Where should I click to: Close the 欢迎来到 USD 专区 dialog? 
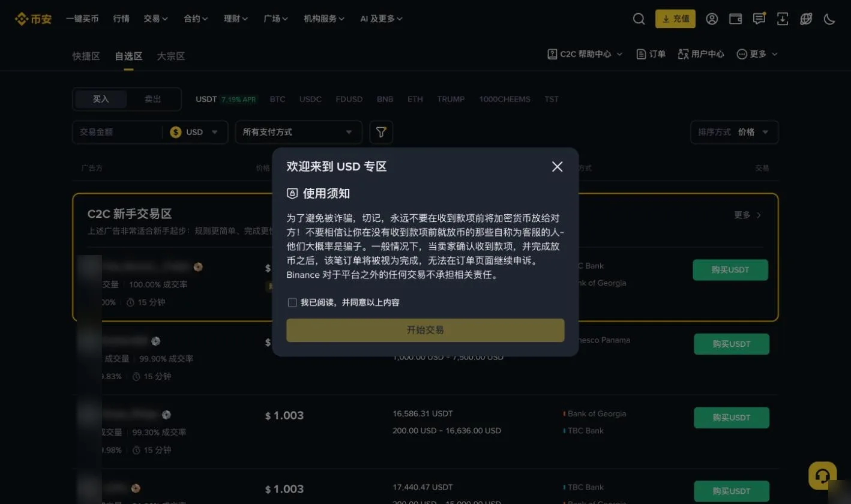click(557, 167)
